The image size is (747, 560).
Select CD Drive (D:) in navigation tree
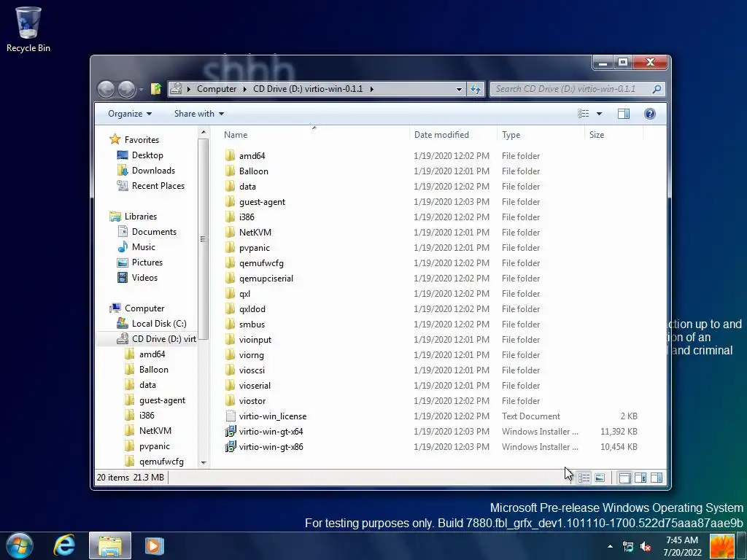click(x=164, y=338)
